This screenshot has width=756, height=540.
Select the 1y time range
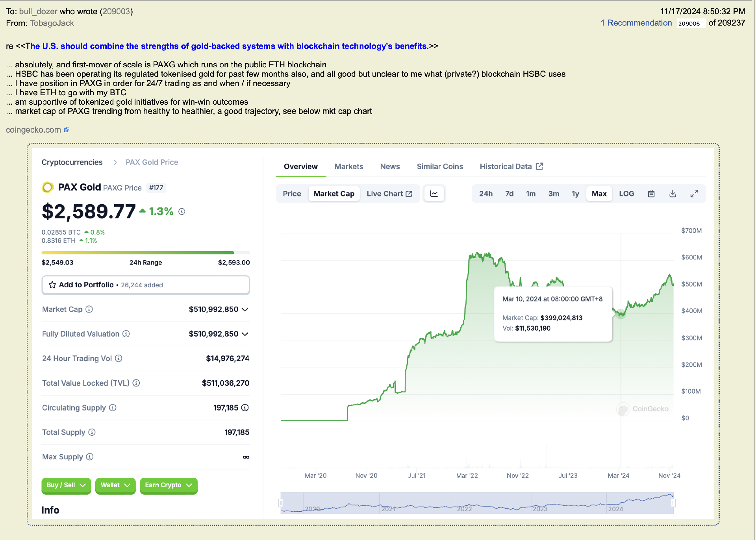[x=575, y=194]
